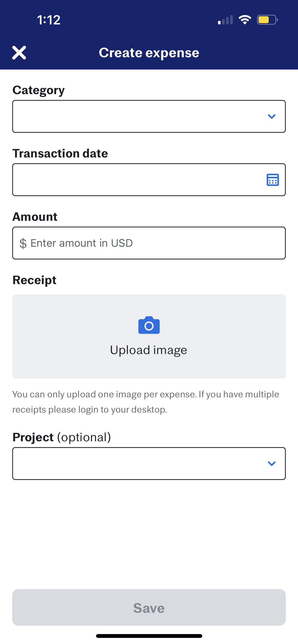Tap the dollar sign in Amount field
Image resolution: width=298 pixels, height=644 pixels.
pyautogui.click(x=23, y=243)
